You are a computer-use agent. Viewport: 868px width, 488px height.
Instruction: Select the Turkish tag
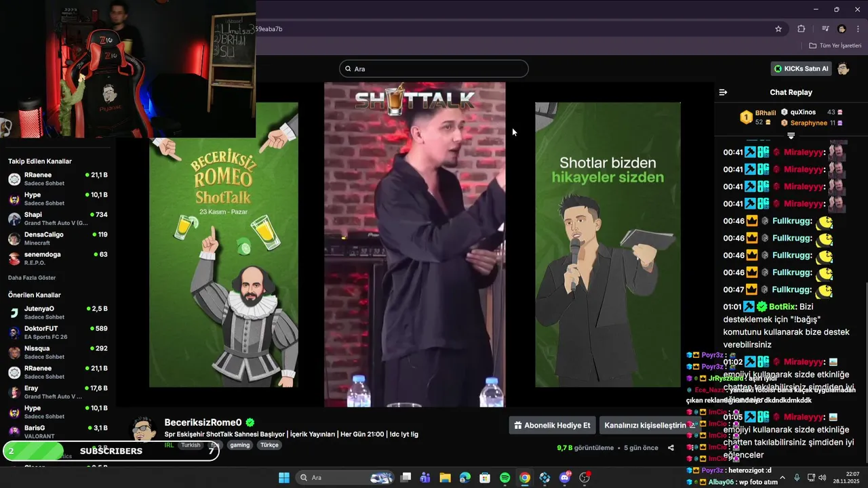pos(191,445)
